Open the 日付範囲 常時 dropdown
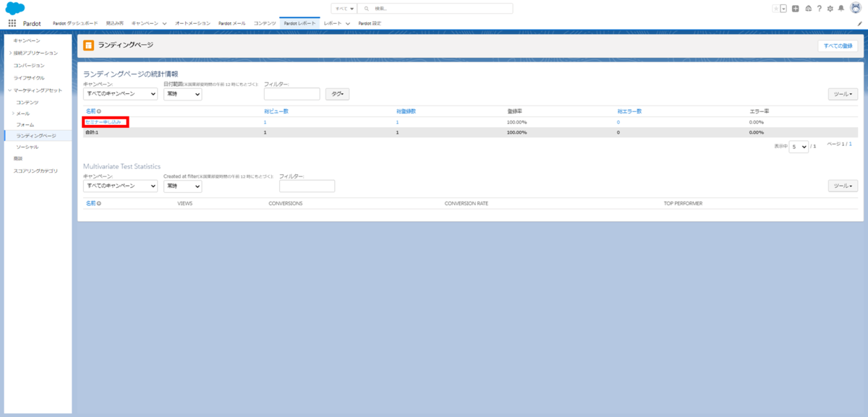The height and width of the screenshot is (417, 868). (182, 94)
